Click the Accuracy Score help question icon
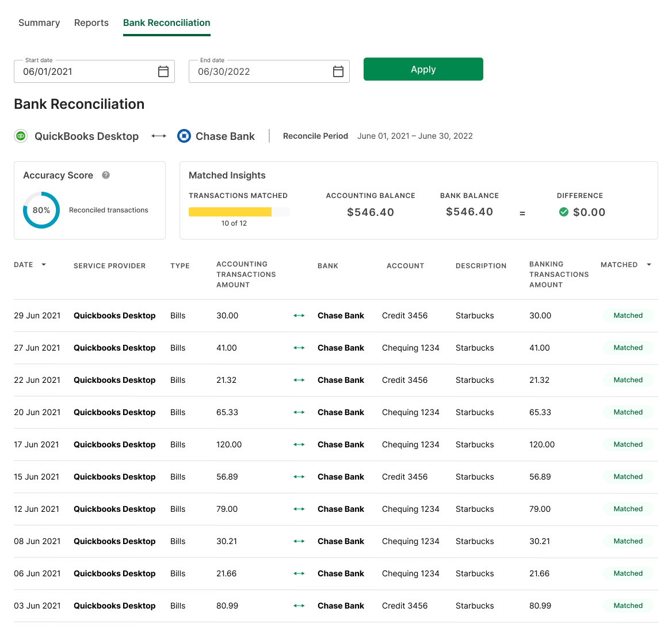The width and height of the screenshot is (672, 631). (x=106, y=175)
